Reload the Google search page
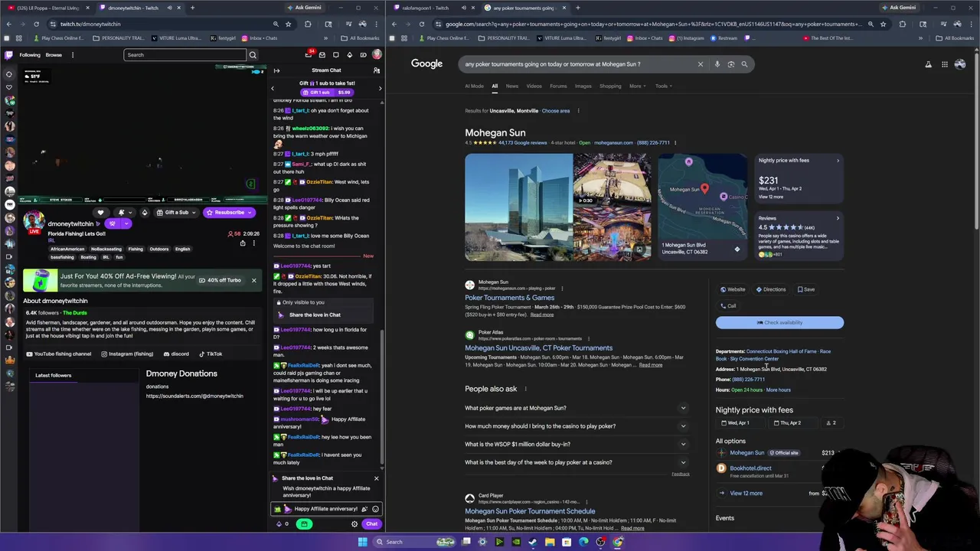 [421, 24]
